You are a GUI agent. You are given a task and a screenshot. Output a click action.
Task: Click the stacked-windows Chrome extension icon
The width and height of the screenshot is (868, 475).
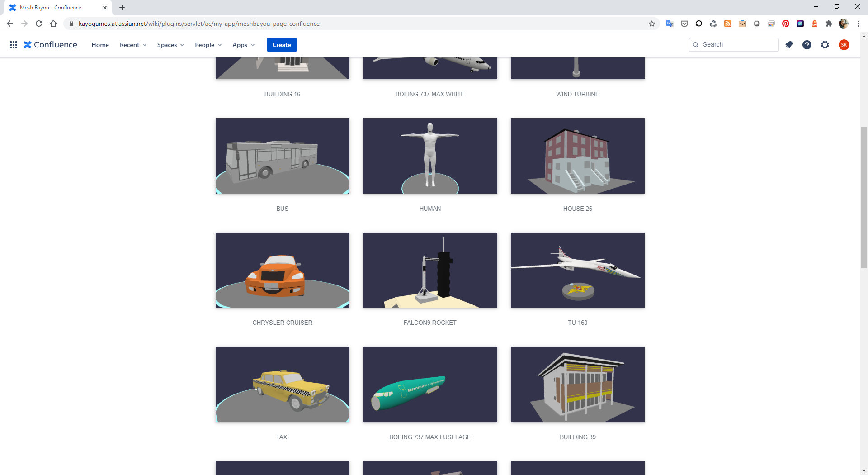pyautogui.click(x=771, y=24)
